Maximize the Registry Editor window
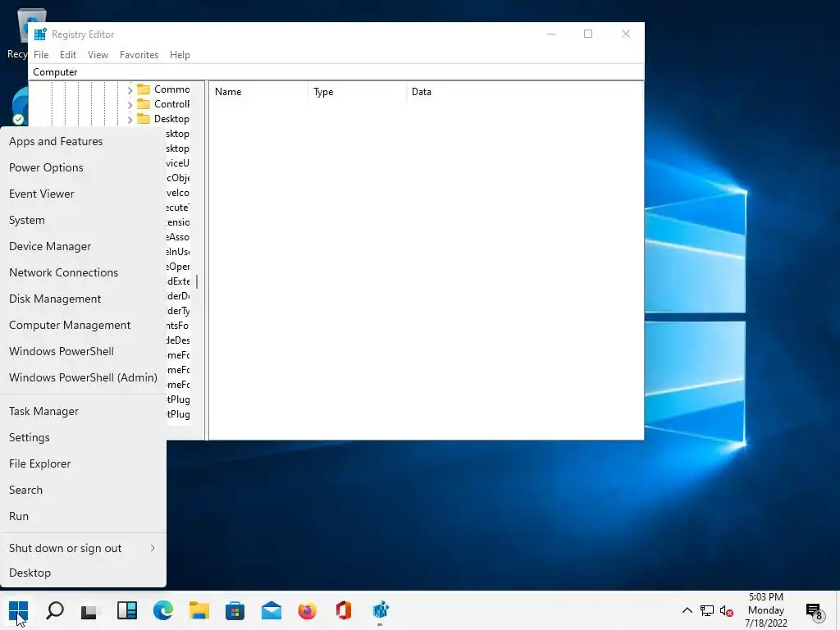The width and height of the screenshot is (840, 630). pos(588,34)
